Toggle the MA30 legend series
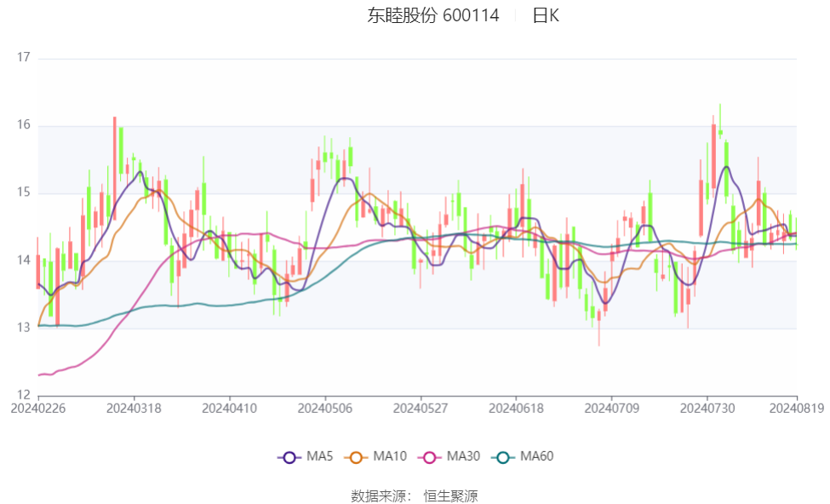Screen dimensions: 830x504 [449, 456]
